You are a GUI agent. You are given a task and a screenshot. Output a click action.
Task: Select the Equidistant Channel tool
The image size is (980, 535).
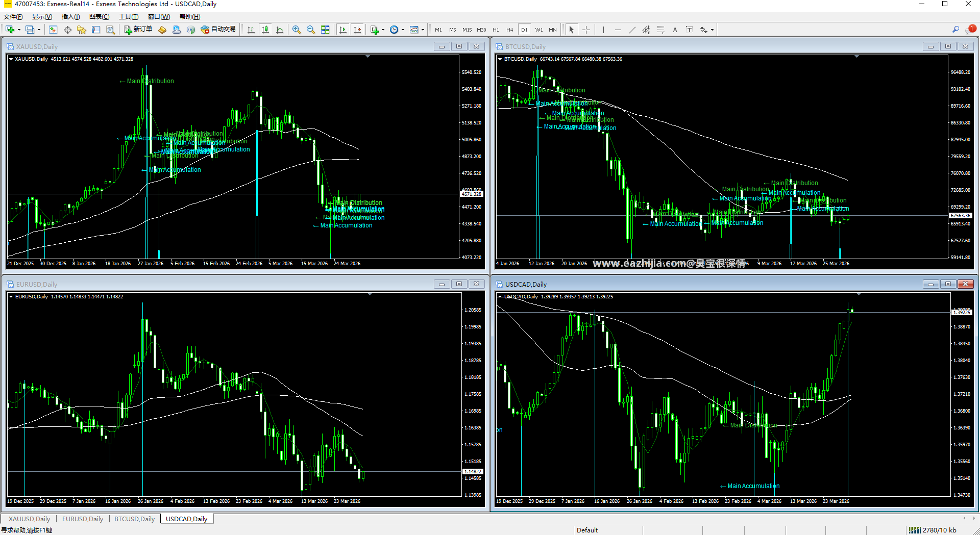point(646,30)
